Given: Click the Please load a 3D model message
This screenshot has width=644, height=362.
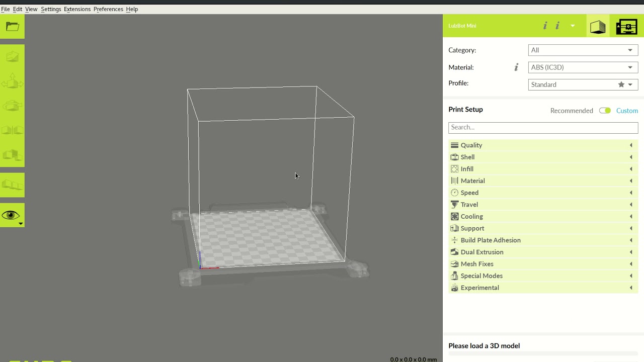Looking at the screenshot, I should click(x=484, y=346).
